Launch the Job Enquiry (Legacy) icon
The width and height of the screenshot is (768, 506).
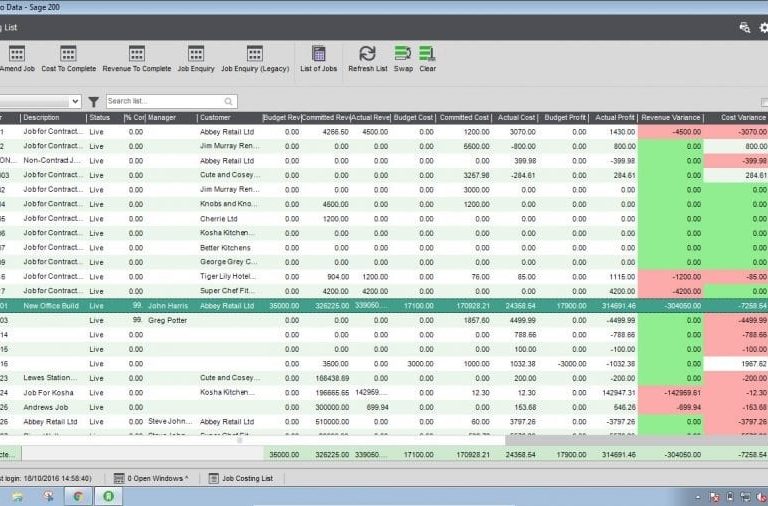coord(255,54)
